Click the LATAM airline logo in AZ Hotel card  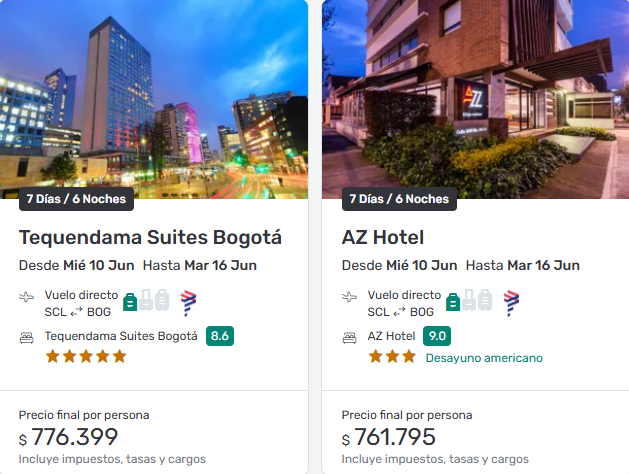(x=511, y=301)
